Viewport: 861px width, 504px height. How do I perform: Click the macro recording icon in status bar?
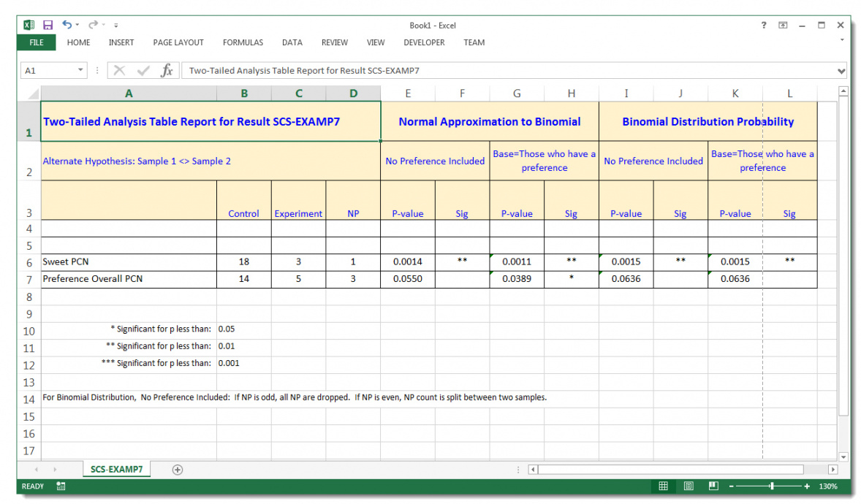(x=61, y=486)
